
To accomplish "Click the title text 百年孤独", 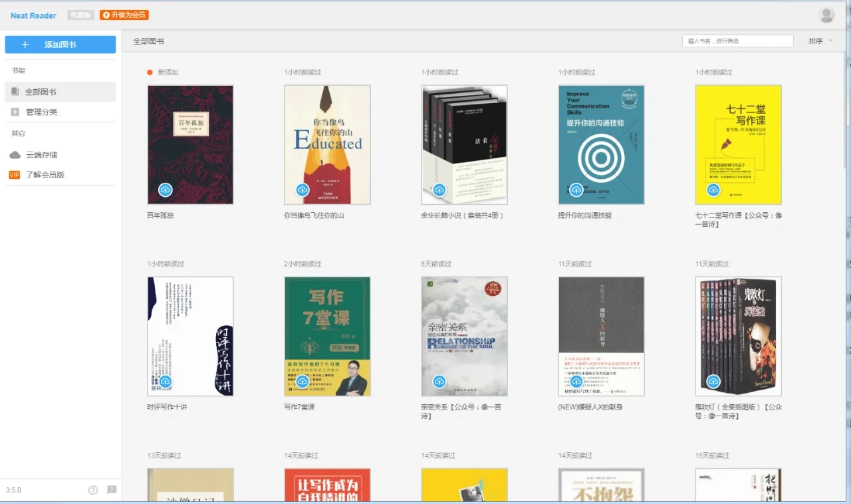I will tap(161, 215).
